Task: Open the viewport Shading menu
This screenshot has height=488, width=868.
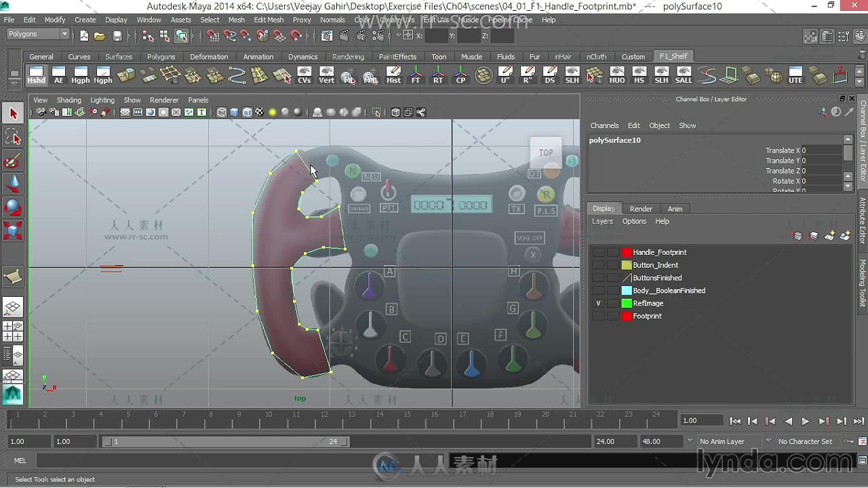Action: tap(68, 100)
